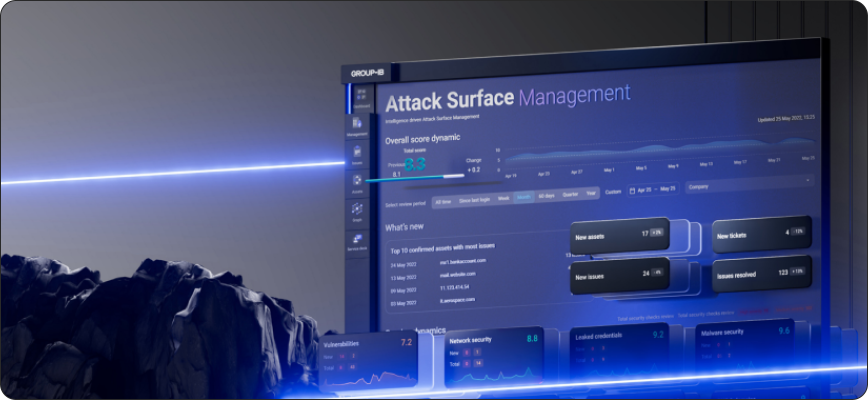The width and height of the screenshot is (868, 400).
Task: Open the Apr 25 – May 25 date range field
Action: click(x=653, y=189)
